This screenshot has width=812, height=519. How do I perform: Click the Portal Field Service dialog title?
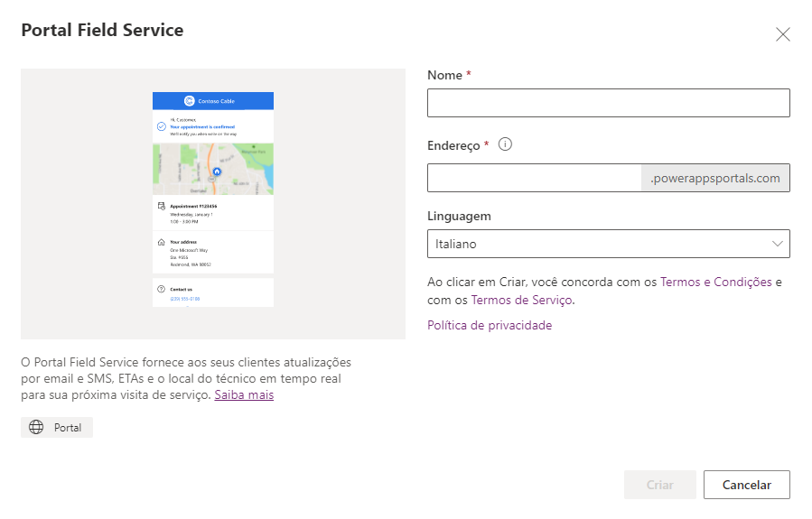point(102,30)
